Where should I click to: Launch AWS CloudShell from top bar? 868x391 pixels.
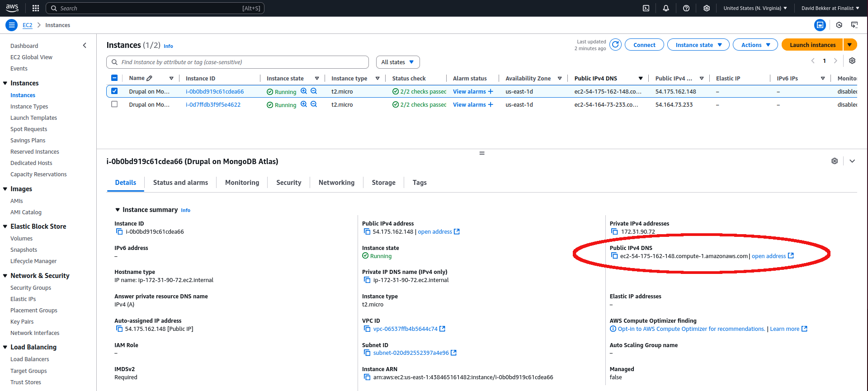coord(646,8)
